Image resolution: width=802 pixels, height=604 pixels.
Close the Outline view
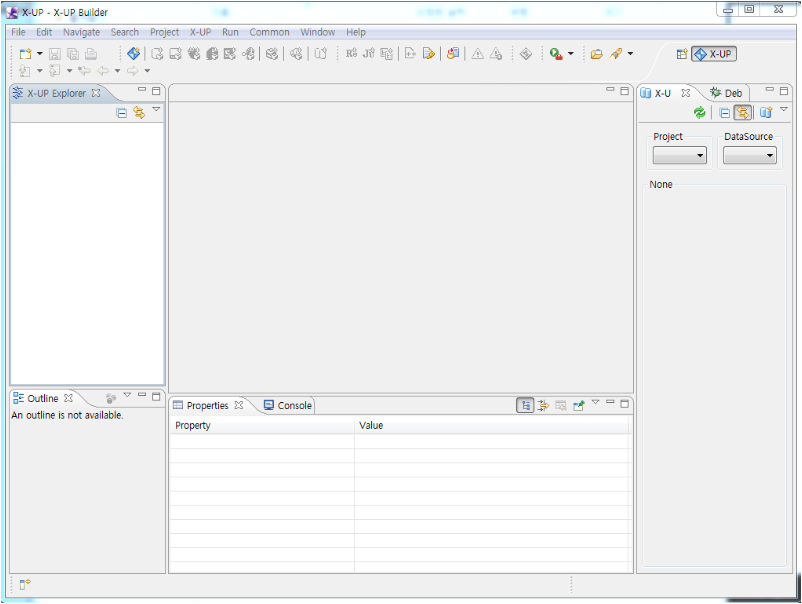69,398
